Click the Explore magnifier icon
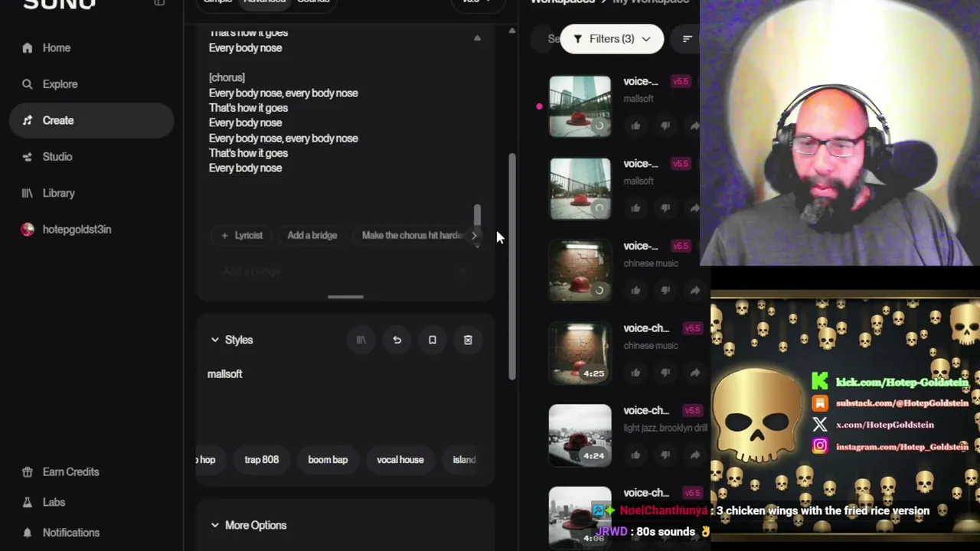 pos(28,84)
